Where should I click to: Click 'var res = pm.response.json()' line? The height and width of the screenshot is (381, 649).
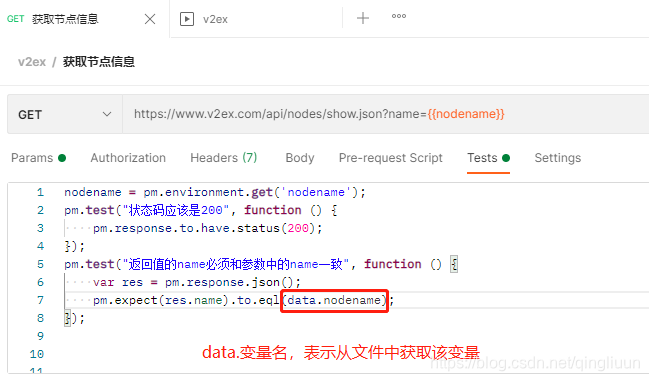(197, 282)
